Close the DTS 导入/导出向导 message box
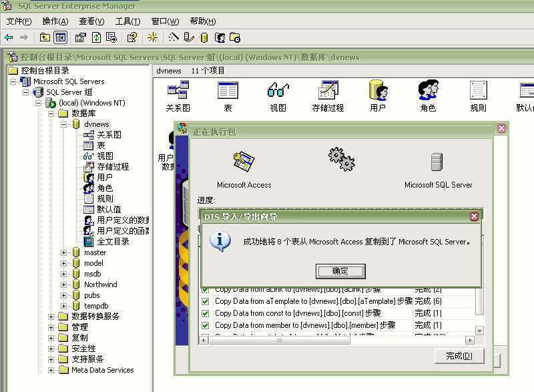The image size is (534, 392). pos(474,216)
